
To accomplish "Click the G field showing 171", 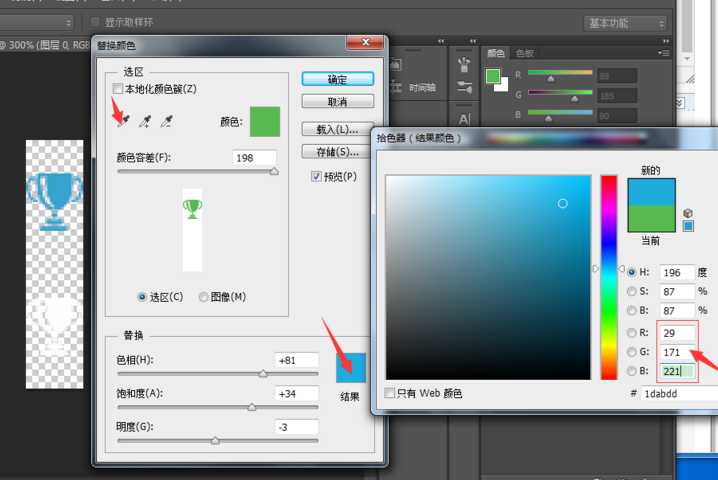I will (677, 352).
